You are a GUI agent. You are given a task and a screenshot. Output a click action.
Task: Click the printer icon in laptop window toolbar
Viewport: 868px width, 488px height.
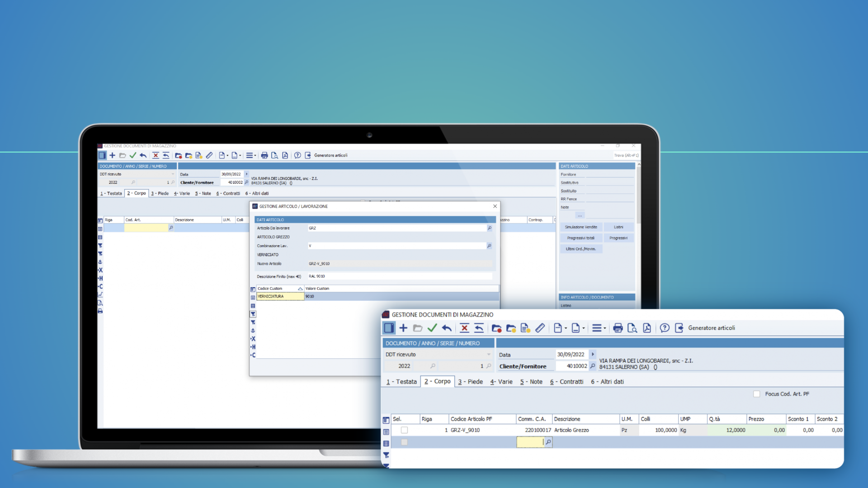[x=264, y=155]
